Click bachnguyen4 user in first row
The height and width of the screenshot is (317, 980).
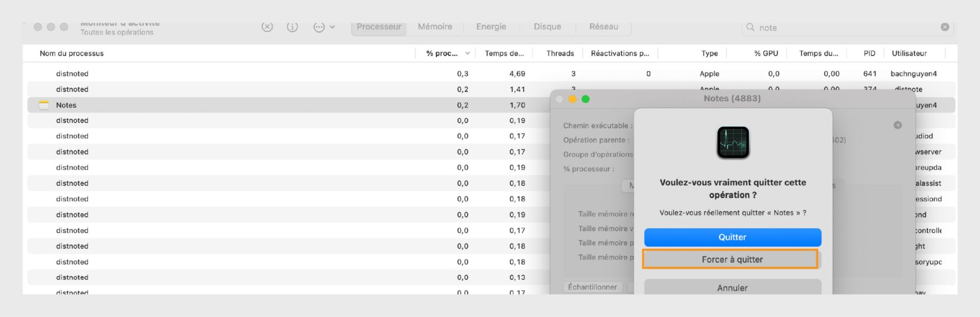[914, 74]
